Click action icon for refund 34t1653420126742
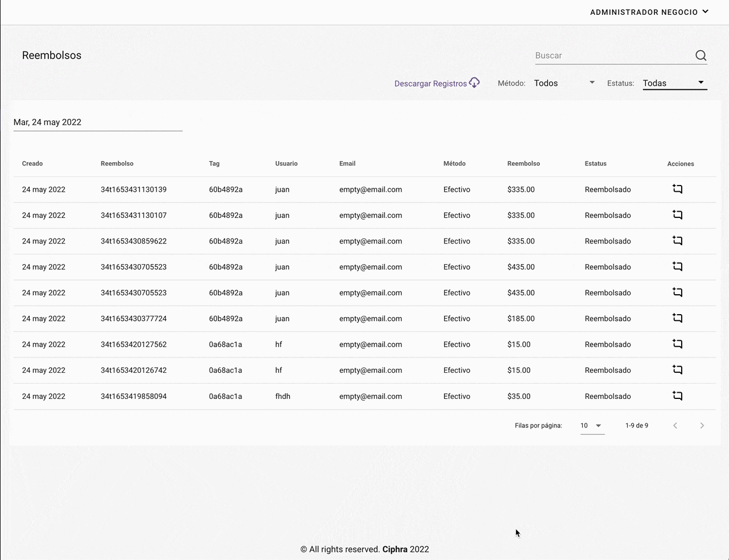729x560 pixels. tap(677, 370)
